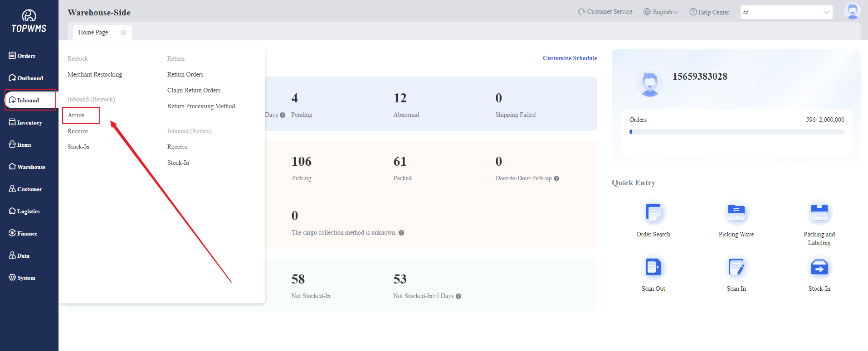Open Return Processing Method menu item
The image size is (868, 351).
tap(201, 106)
